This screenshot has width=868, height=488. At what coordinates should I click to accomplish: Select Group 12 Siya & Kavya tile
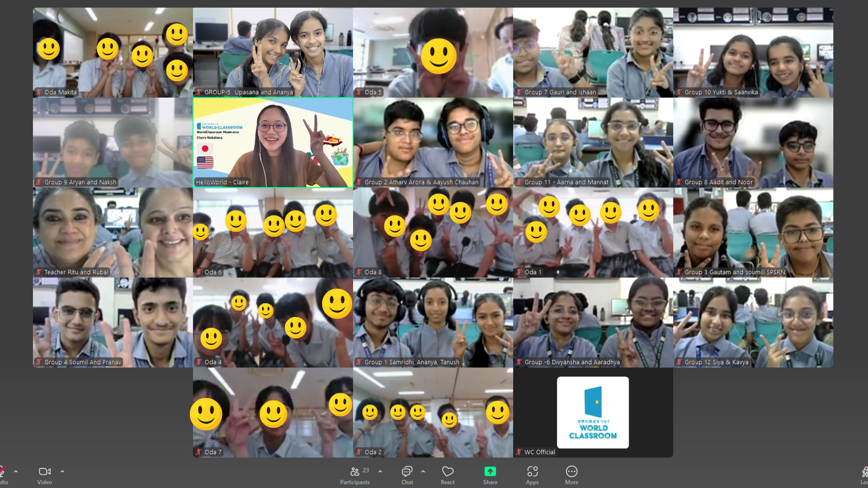coord(753,322)
